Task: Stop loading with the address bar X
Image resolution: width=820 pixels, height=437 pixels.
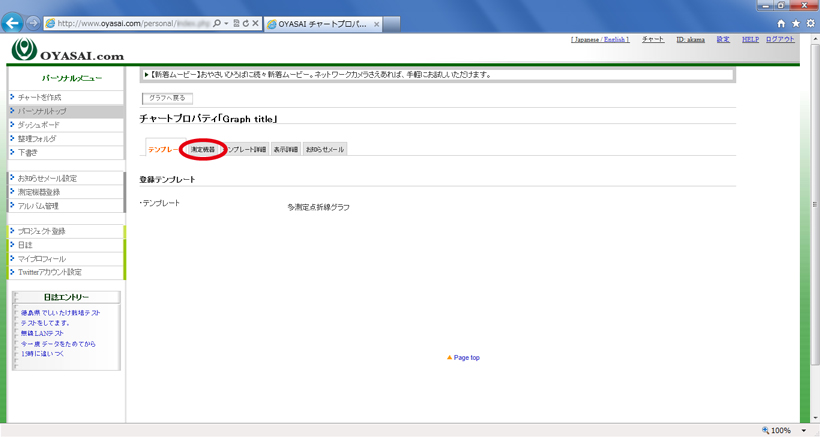Action: 255,24
